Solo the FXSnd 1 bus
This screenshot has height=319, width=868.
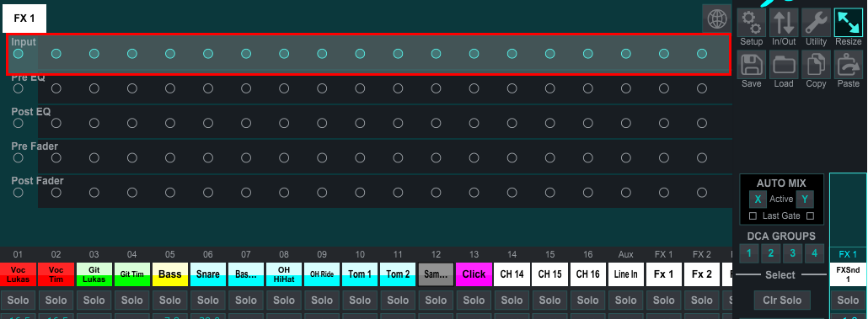click(x=848, y=300)
